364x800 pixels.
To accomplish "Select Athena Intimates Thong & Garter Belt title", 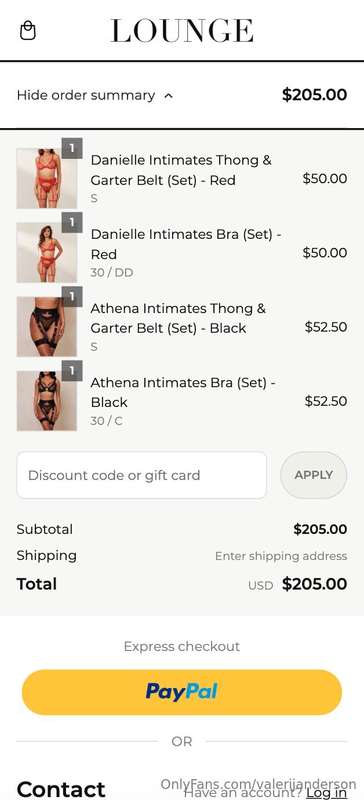I will click(178, 318).
